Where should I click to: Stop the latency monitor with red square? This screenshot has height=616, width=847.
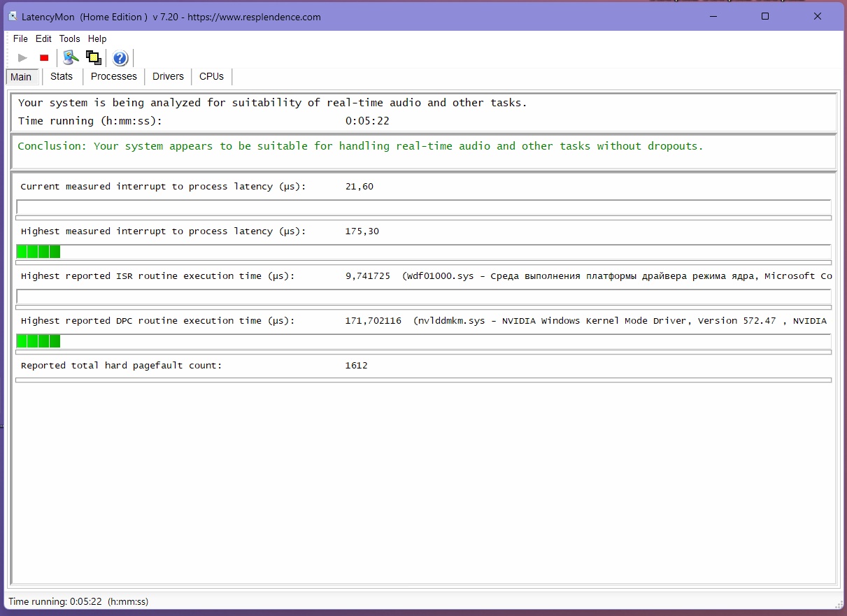44,58
